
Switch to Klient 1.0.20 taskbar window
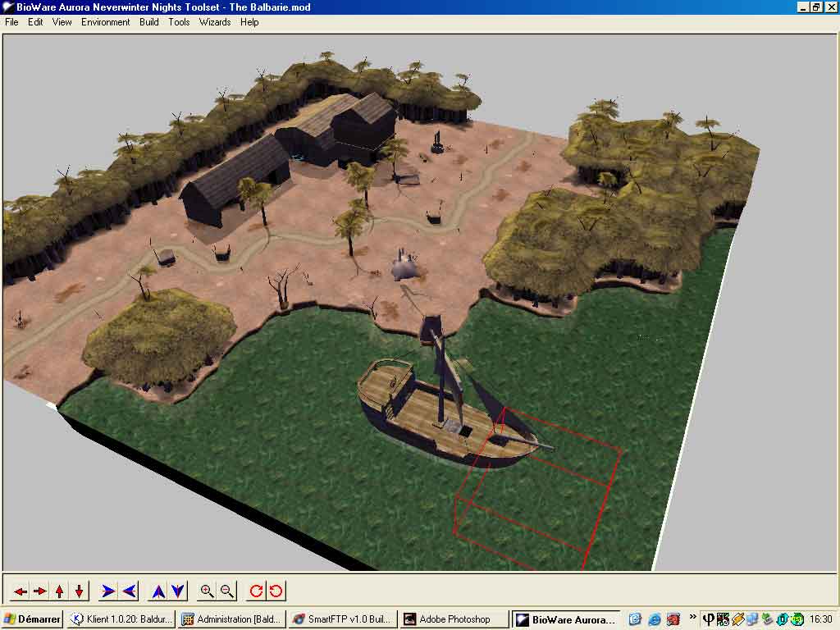[x=121, y=619]
